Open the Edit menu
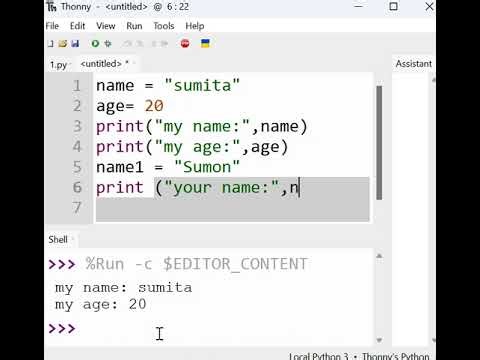 [78, 26]
